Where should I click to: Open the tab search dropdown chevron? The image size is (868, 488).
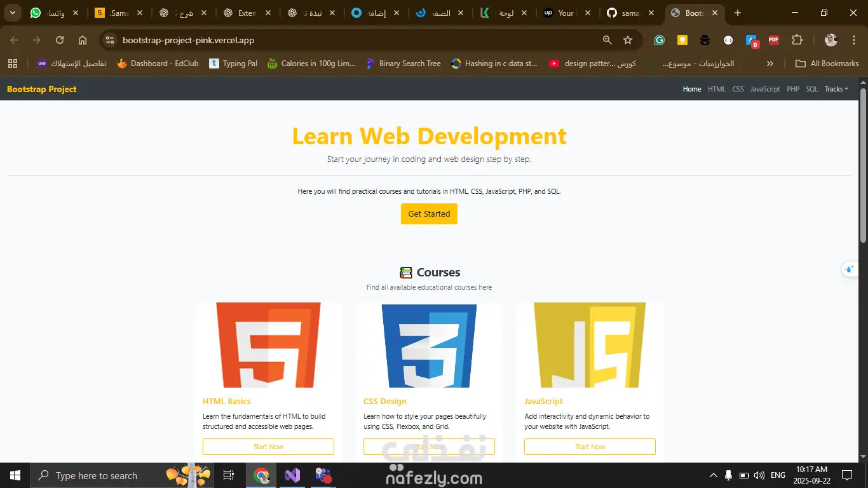pos(13,13)
